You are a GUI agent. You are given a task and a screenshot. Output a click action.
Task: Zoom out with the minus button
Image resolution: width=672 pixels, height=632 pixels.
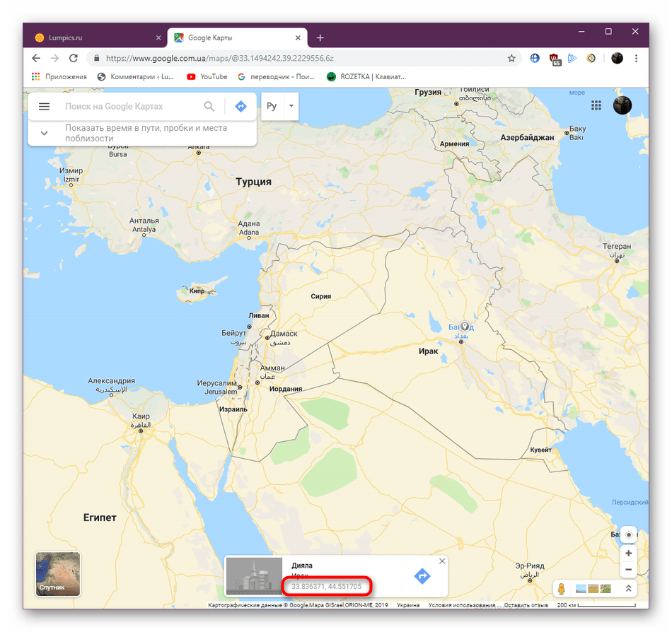629,570
